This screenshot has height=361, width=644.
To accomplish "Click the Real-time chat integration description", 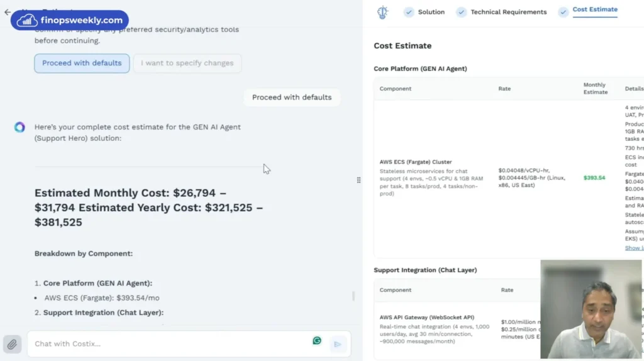I will tap(434, 334).
